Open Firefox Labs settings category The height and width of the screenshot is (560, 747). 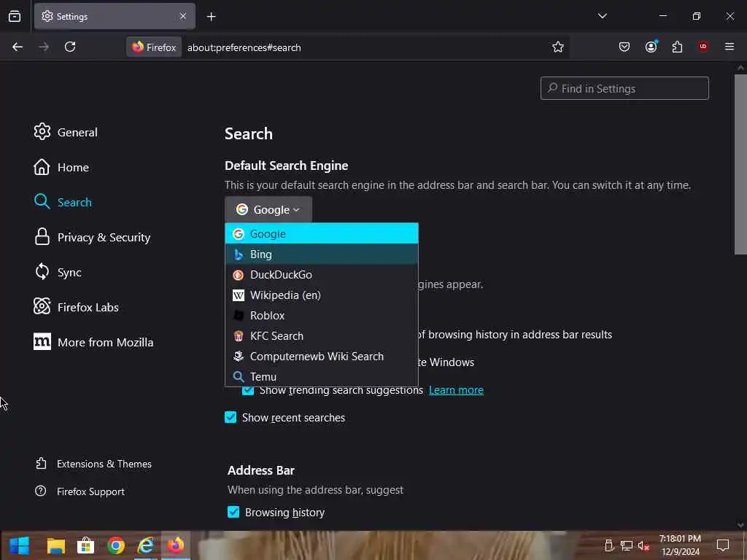76,307
